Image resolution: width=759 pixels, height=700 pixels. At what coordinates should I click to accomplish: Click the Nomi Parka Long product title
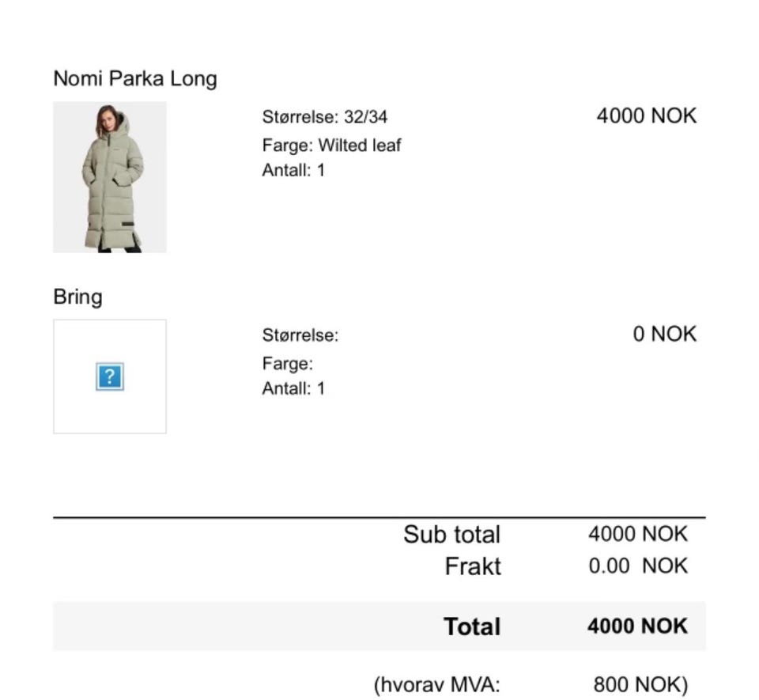tap(135, 78)
